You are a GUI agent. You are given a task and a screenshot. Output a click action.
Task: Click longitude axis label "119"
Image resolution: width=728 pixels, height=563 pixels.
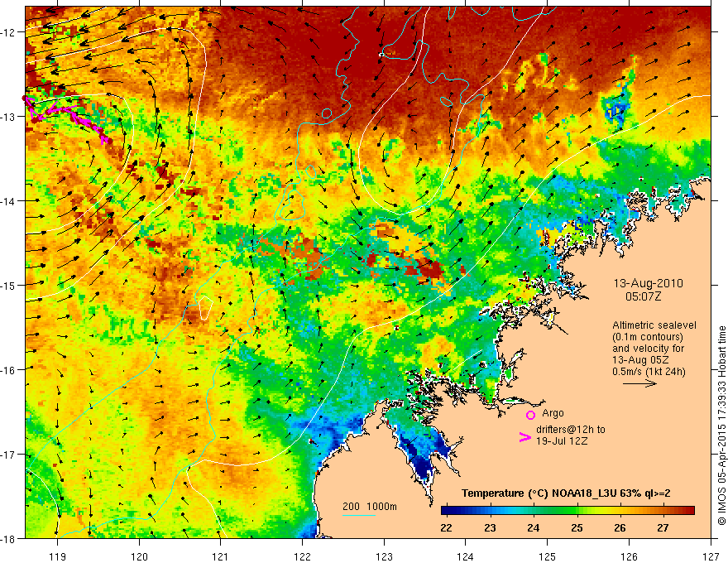(x=58, y=556)
